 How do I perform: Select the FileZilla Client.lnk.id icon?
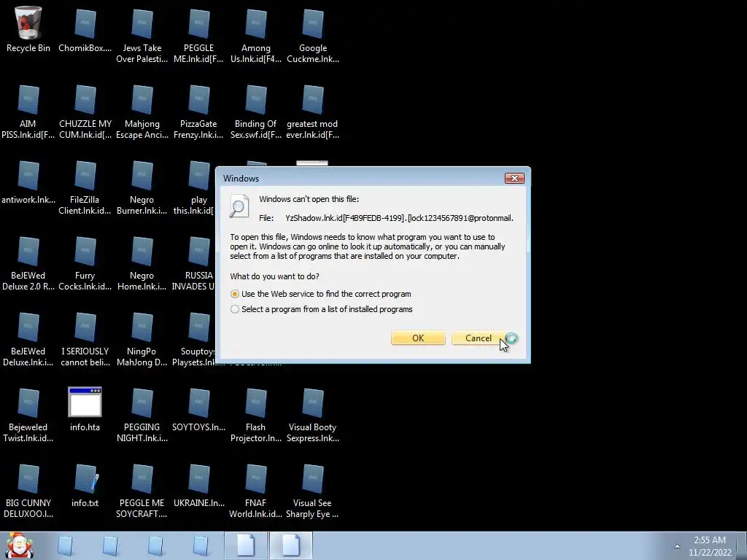pyautogui.click(x=85, y=187)
